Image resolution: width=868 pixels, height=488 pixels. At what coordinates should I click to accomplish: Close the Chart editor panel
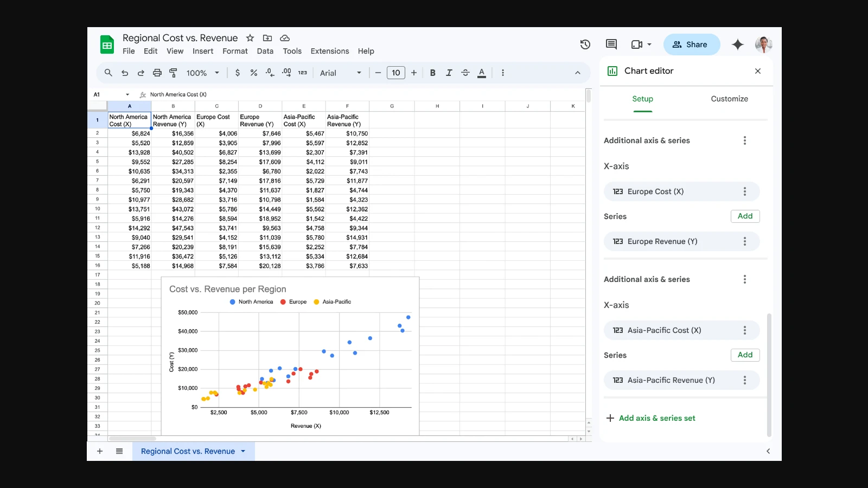tap(758, 71)
